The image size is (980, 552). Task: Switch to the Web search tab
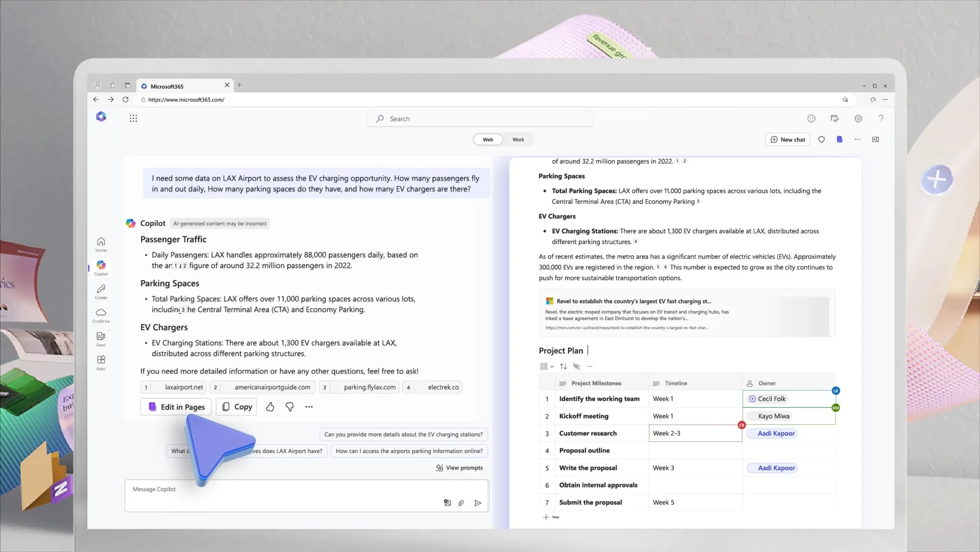tap(487, 139)
